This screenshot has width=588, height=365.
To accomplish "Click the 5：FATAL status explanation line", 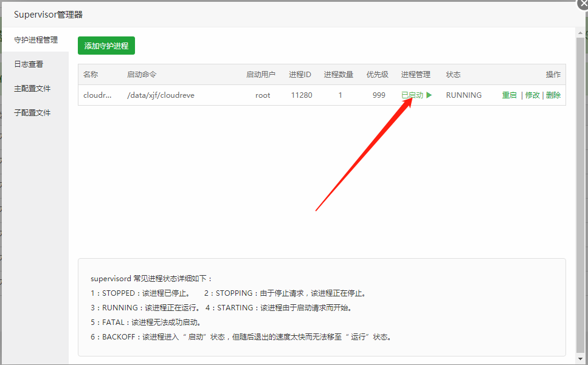I will click(147, 322).
